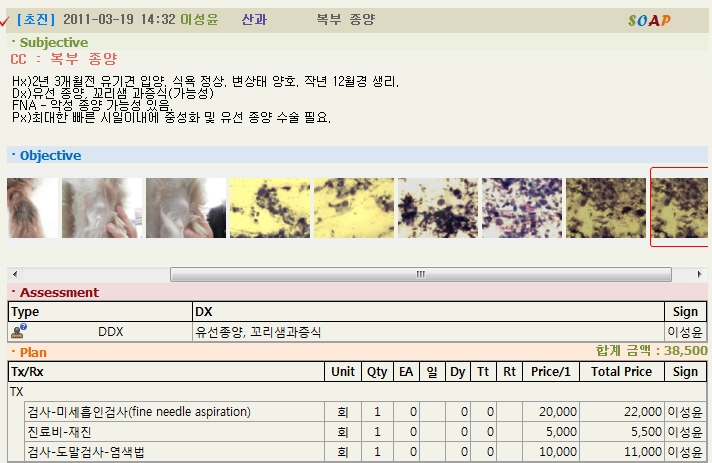This screenshot has width=712, height=463.
Task: Click the Dy column header
Action: pyautogui.click(x=458, y=372)
